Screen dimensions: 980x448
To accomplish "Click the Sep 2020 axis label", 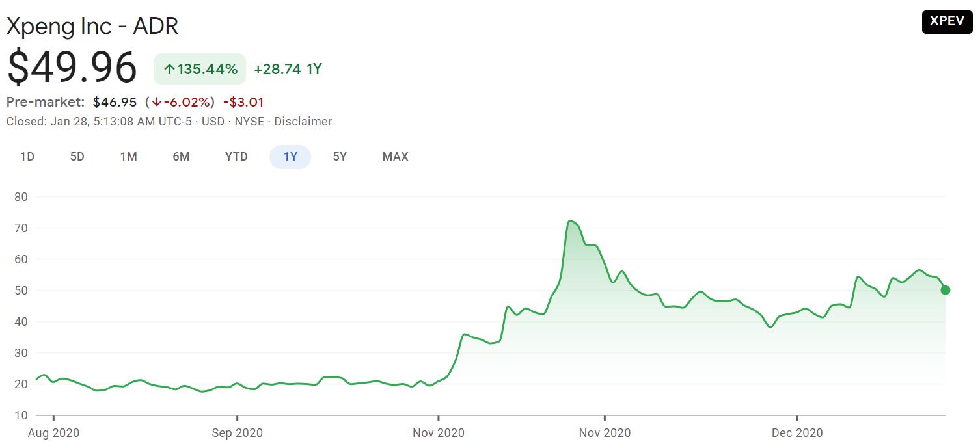I will pos(237,432).
